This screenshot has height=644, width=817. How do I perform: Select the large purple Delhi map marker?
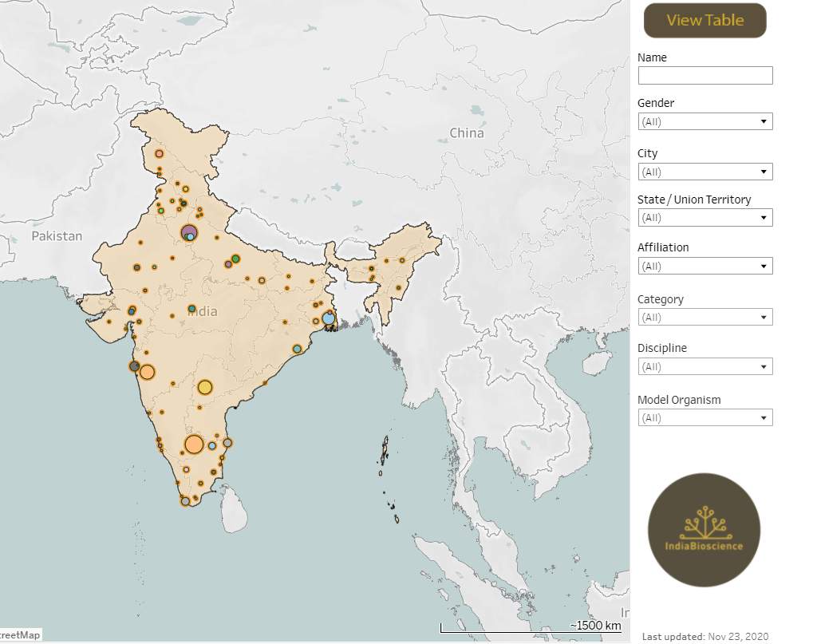[189, 232]
